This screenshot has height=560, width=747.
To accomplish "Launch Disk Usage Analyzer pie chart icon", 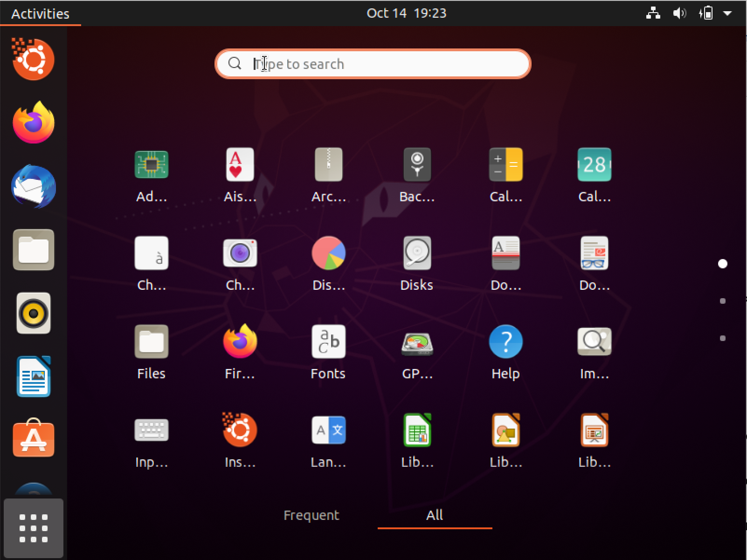I will (328, 253).
